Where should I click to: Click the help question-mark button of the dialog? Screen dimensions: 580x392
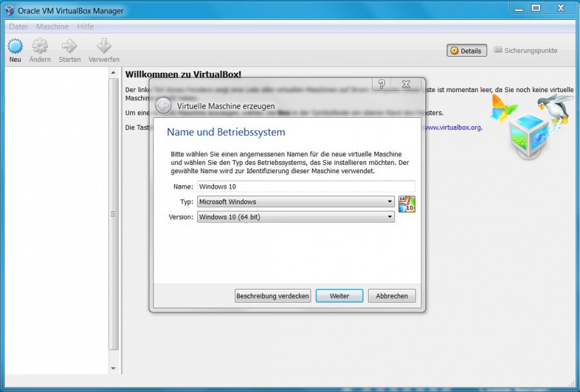[x=382, y=84]
